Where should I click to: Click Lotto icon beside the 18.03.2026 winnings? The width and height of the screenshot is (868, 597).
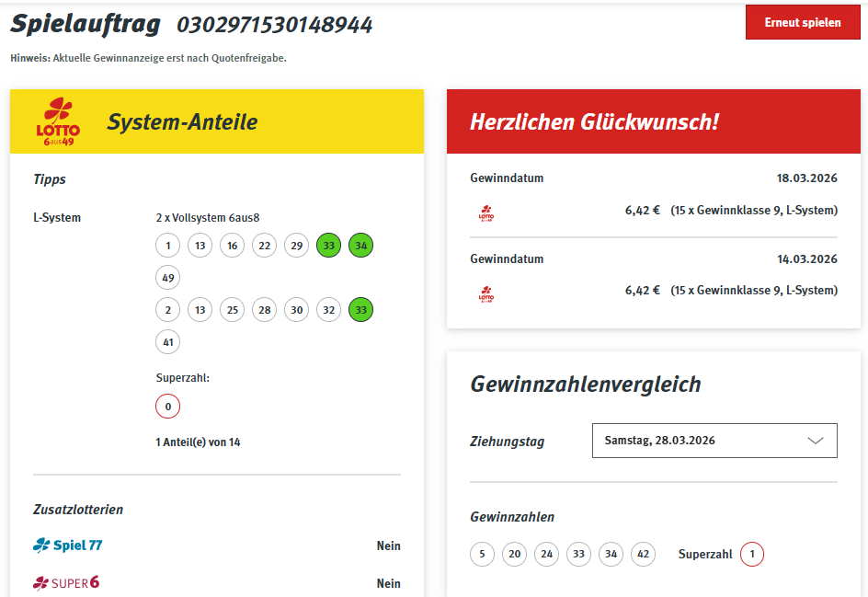pyautogui.click(x=486, y=213)
